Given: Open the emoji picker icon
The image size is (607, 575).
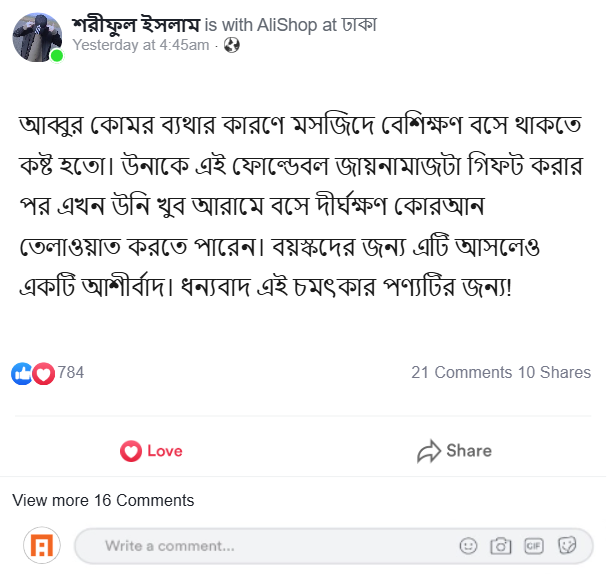Looking at the screenshot, I should click(x=468, y=546).
